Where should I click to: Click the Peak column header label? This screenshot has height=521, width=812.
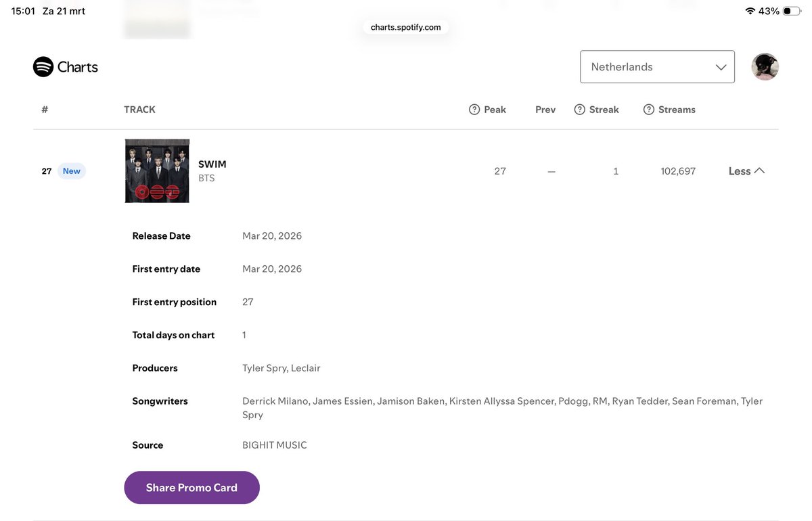point(495,110)
